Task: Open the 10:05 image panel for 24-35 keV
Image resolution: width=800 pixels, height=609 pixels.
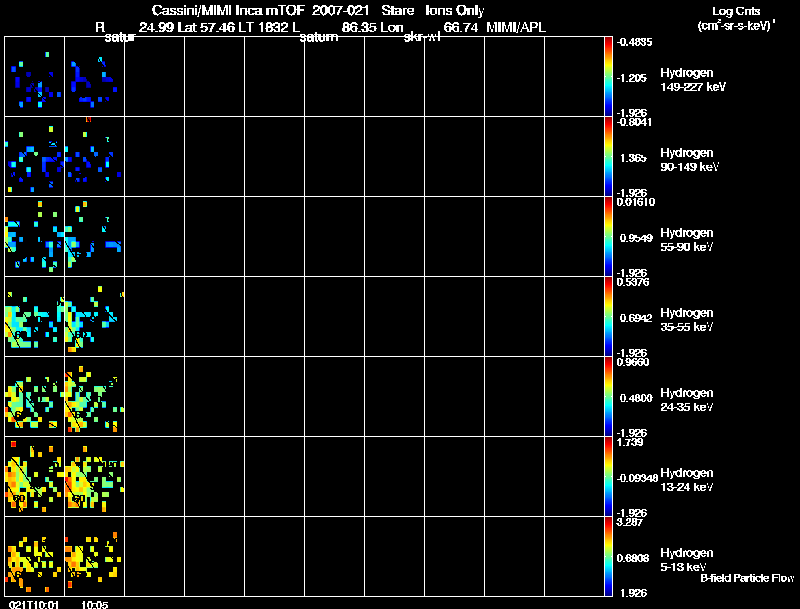Action: pos(94,397)
